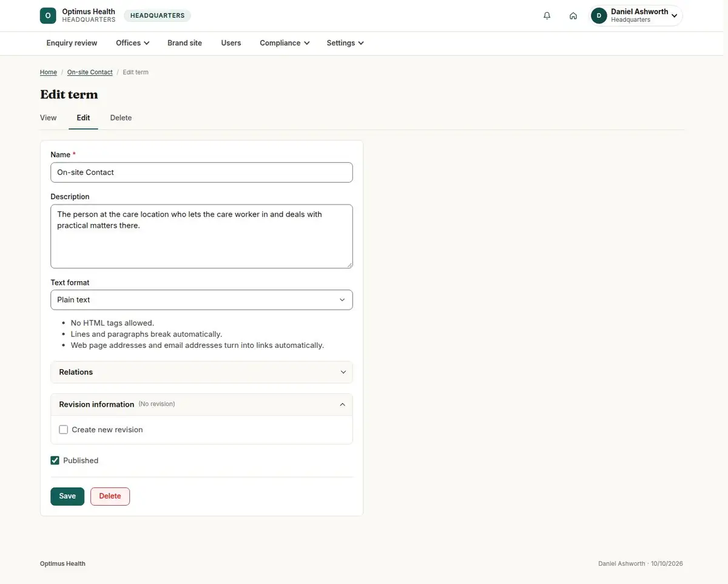Click the Daniel Ashworth avatar circle
728x584 pixels.
pyautogui.click(x=599, y=16)
